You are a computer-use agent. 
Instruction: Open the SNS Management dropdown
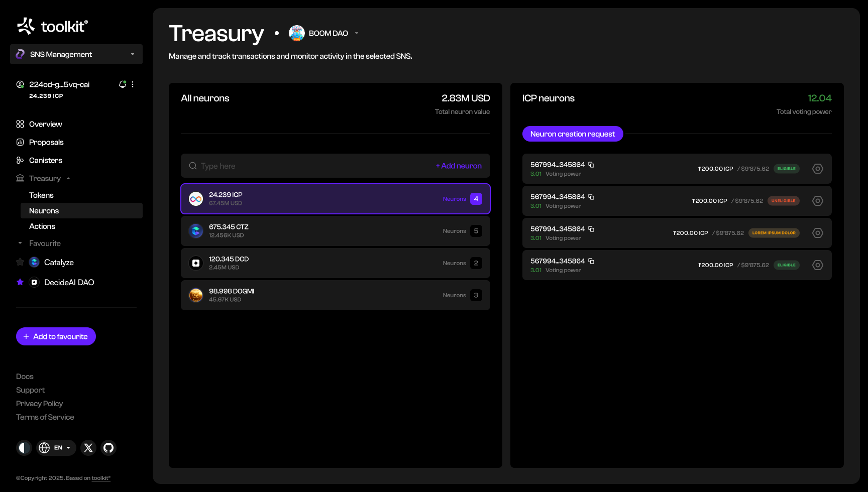[x=76, y=54]
